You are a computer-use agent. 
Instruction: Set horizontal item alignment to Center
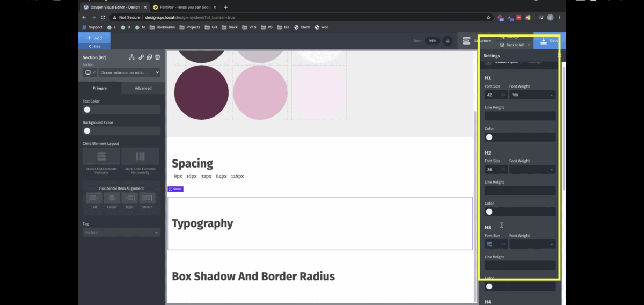coord(112,198)
